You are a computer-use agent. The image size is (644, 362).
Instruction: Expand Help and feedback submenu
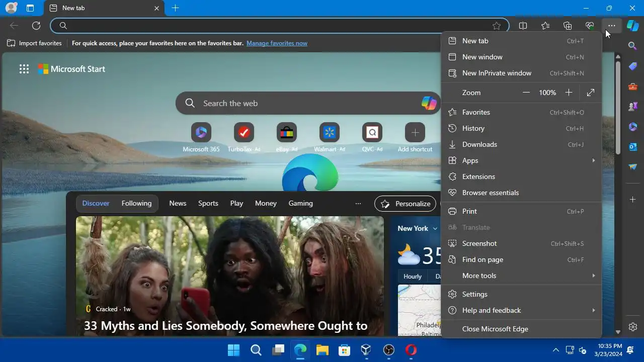click(521, 310)
